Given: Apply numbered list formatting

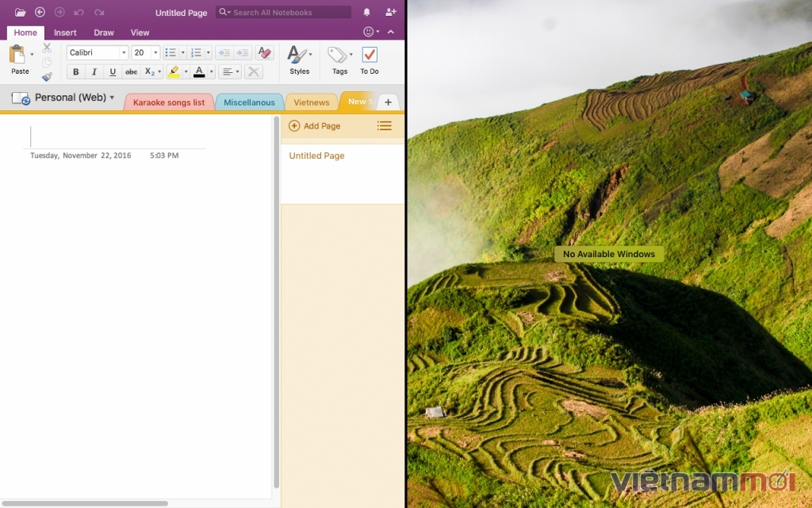Looking at the screenshot, I should 197,52.
